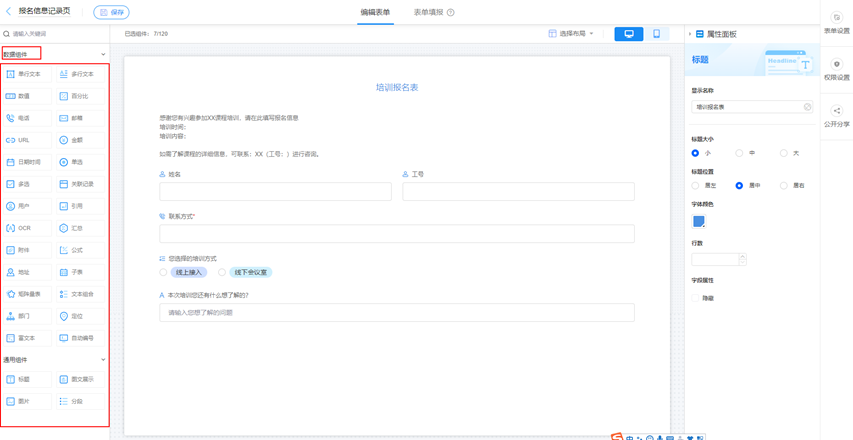Go back with the arrow icon

pos(8,11)
